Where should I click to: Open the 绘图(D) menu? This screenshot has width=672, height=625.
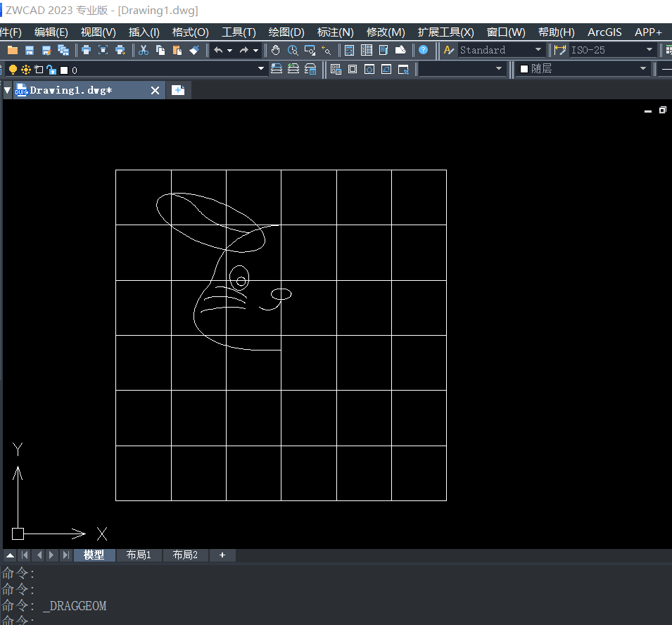pos(286,32)
